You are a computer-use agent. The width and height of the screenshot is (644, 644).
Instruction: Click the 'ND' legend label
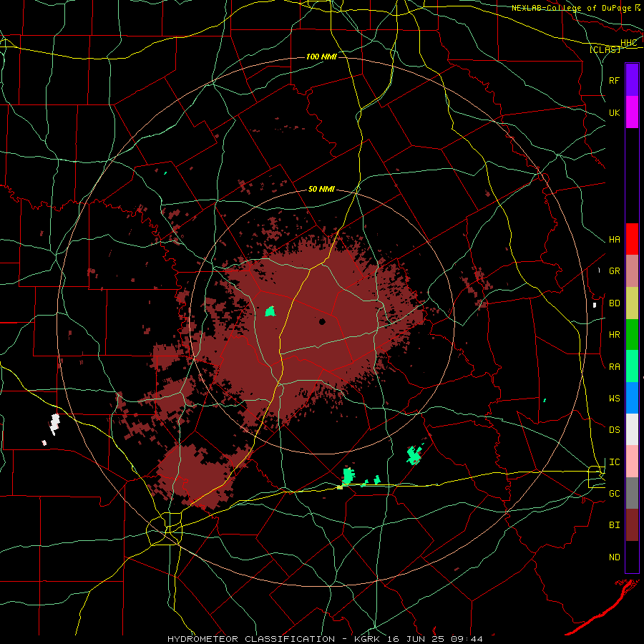click(x=614, y=557)
